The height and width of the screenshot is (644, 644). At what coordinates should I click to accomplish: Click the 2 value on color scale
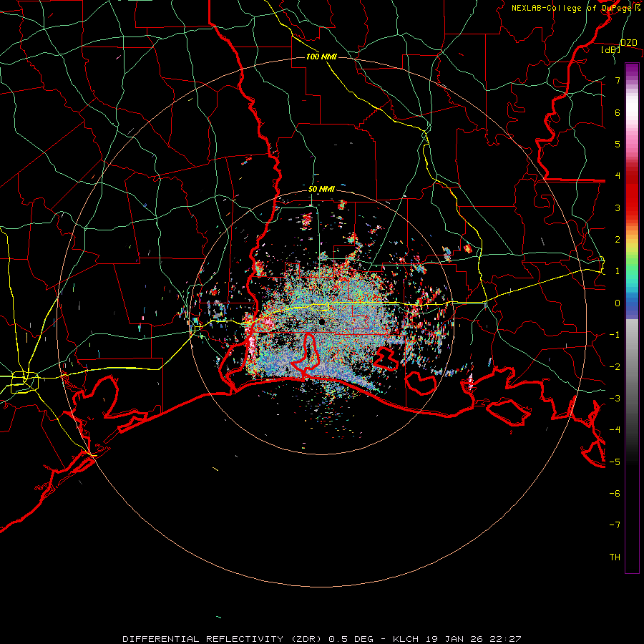click(x=618, y=240)
